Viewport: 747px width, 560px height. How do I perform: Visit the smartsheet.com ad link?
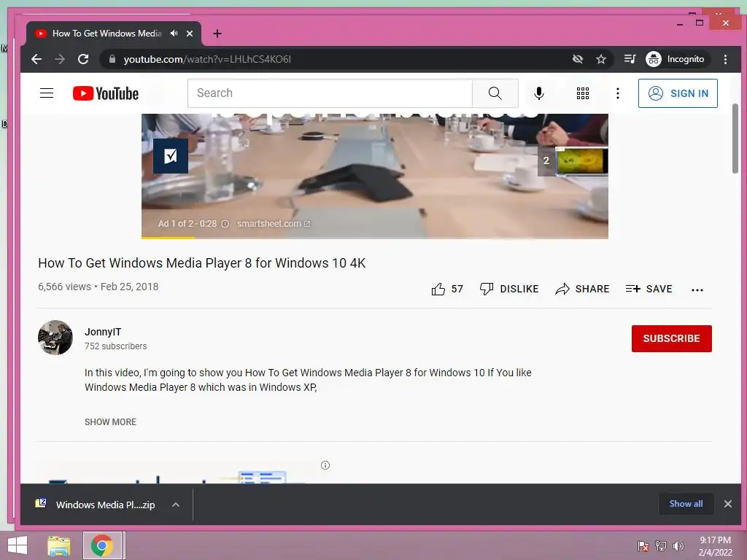point(274,224)
